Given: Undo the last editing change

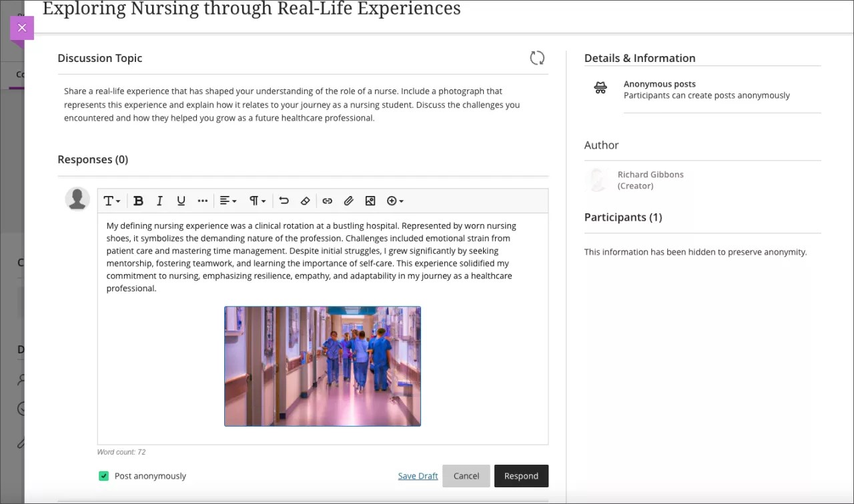Looking at the screenshot, I should (x=284, y=201).
